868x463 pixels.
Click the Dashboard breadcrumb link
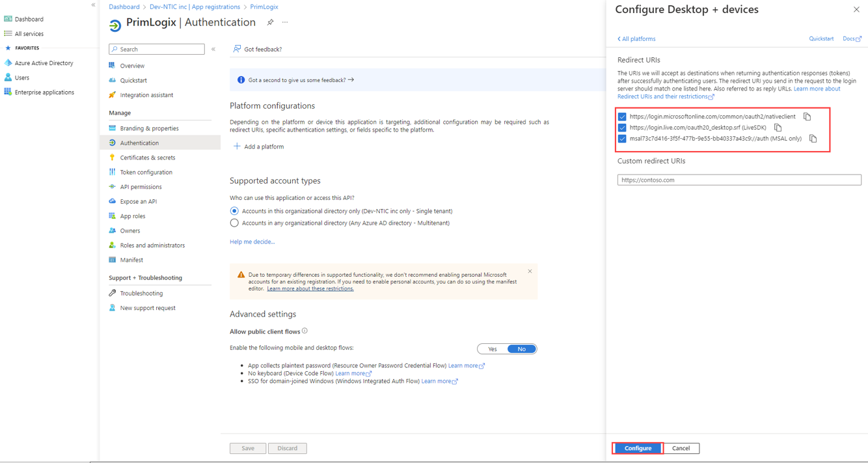click(x=124, y=7)
